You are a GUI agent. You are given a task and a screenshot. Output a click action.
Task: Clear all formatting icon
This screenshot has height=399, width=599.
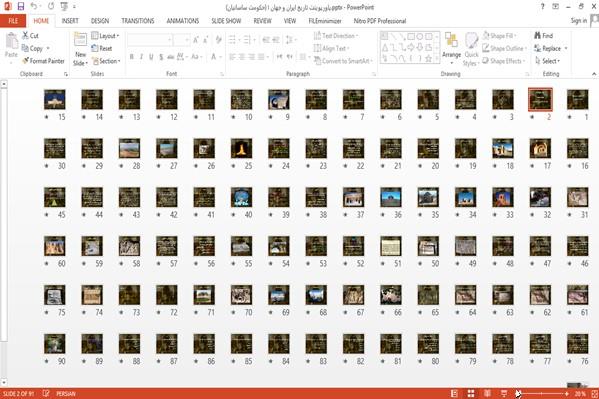coord(219,40)
